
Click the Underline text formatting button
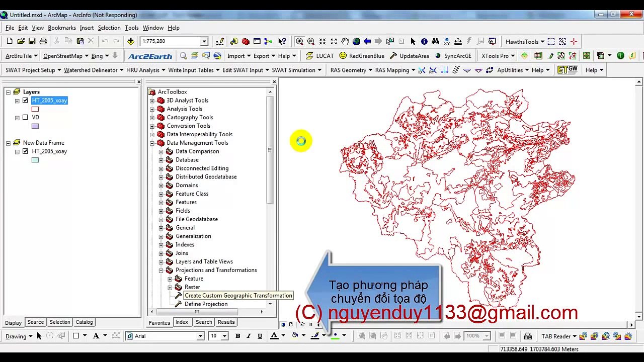pyautogui.click(x=260, y=336)
